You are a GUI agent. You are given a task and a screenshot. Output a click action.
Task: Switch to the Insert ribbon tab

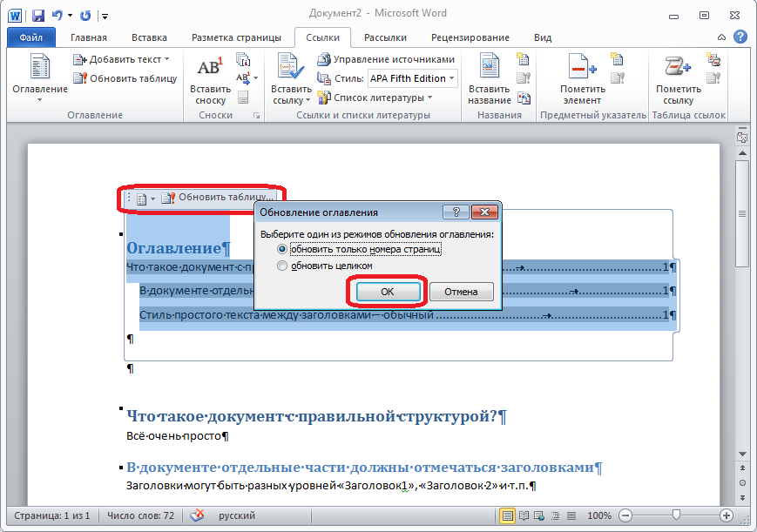[149, 37]
